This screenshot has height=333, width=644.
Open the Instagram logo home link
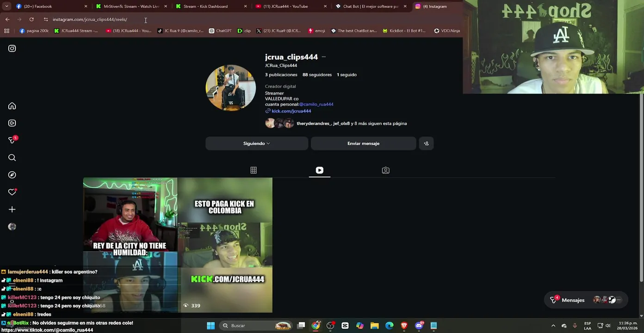tap(12, 49)
